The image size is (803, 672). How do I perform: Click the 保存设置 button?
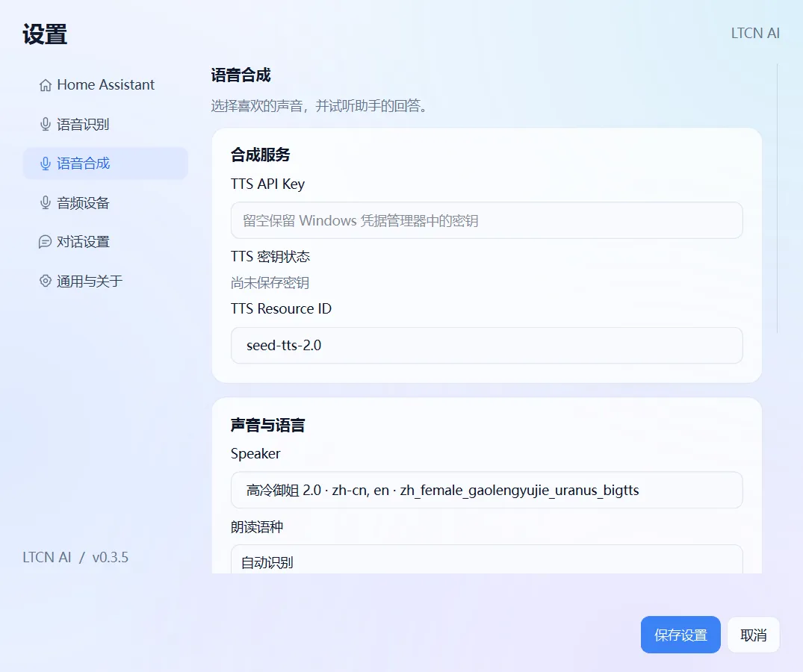[x=680, y=635]
